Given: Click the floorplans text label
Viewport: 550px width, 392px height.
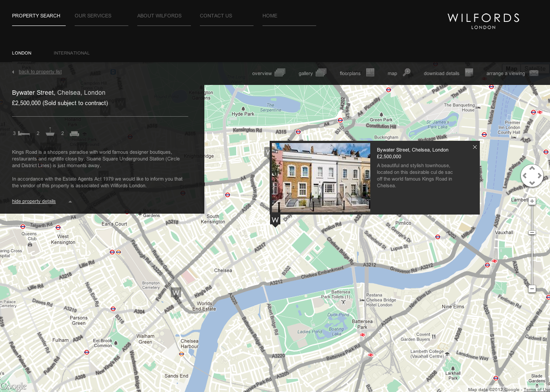Looking at the screenshot, I should [350, 73].
